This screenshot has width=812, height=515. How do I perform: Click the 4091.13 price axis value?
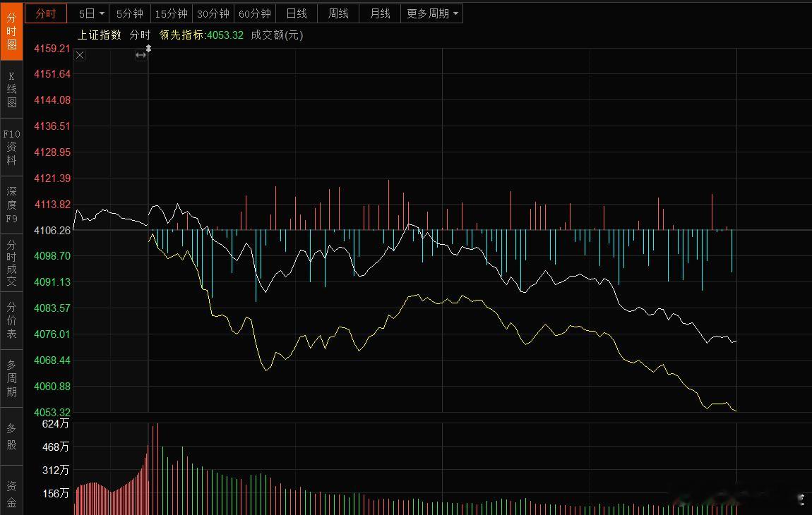[52, 282]
